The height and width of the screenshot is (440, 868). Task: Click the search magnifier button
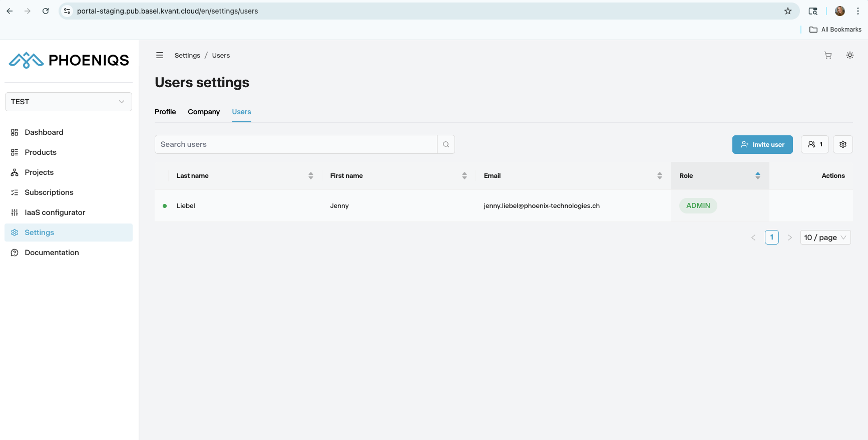pos(446,144)
